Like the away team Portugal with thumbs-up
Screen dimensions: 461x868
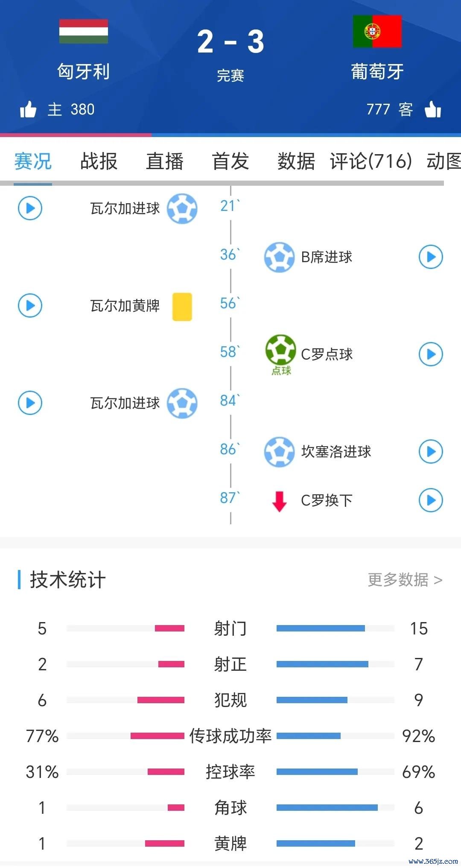[x=433, y=109]
